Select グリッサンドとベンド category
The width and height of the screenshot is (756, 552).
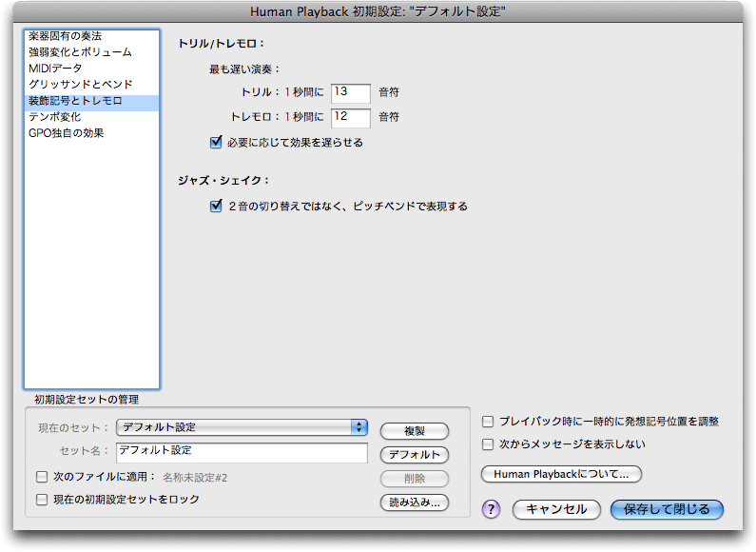(91, 85)
